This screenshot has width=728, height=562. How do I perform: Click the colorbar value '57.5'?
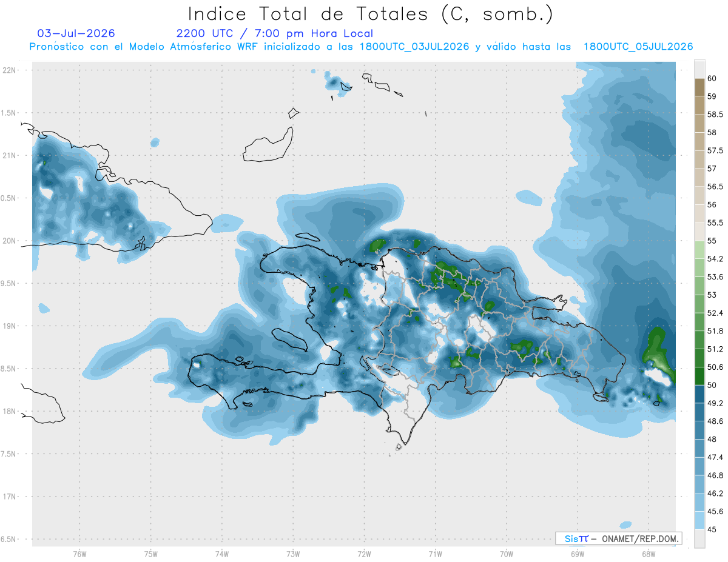coord(715,150)
